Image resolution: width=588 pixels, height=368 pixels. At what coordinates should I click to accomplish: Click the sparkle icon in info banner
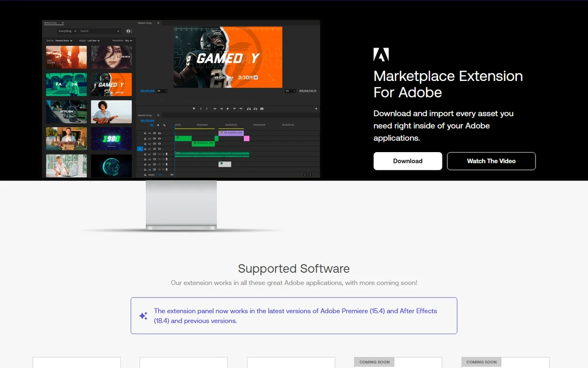[143, 316]
